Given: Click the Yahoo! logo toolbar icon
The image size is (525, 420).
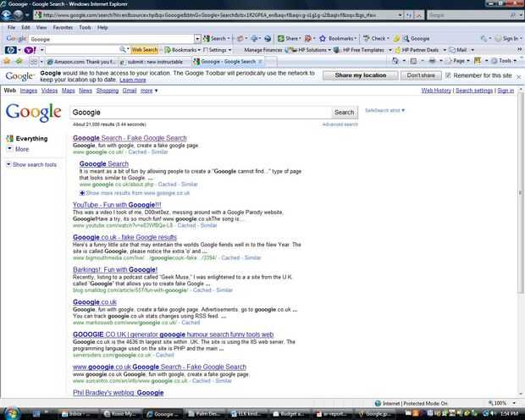Looking at the screenshot, I should 30,50.
